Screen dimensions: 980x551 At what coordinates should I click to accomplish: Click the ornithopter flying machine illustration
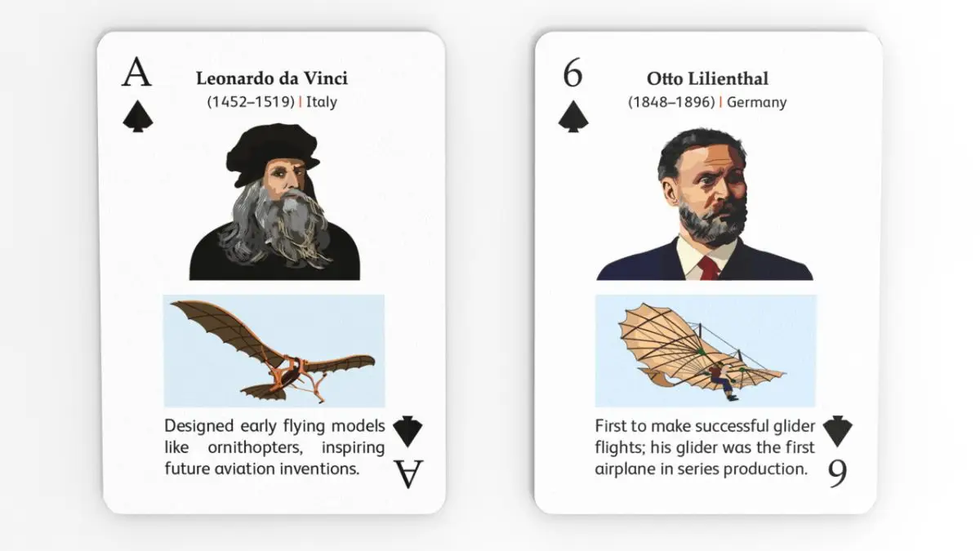[274, 351]
